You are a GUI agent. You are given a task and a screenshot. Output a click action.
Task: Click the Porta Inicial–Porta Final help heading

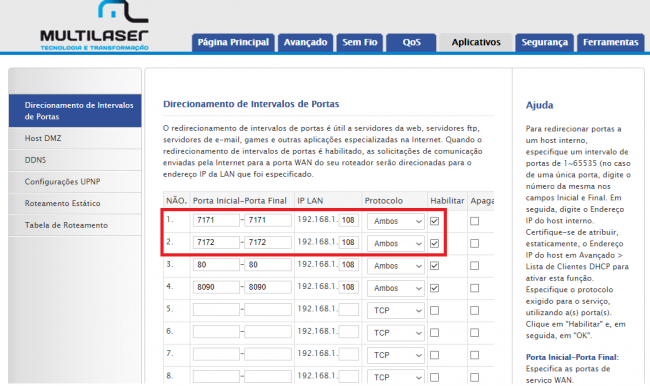click(572, 357)
